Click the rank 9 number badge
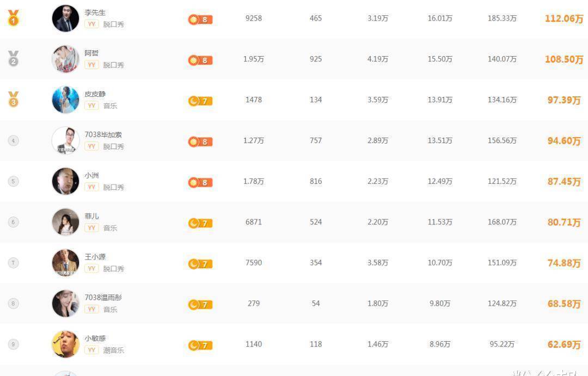 pyautogui.click(x=13, y=344)
